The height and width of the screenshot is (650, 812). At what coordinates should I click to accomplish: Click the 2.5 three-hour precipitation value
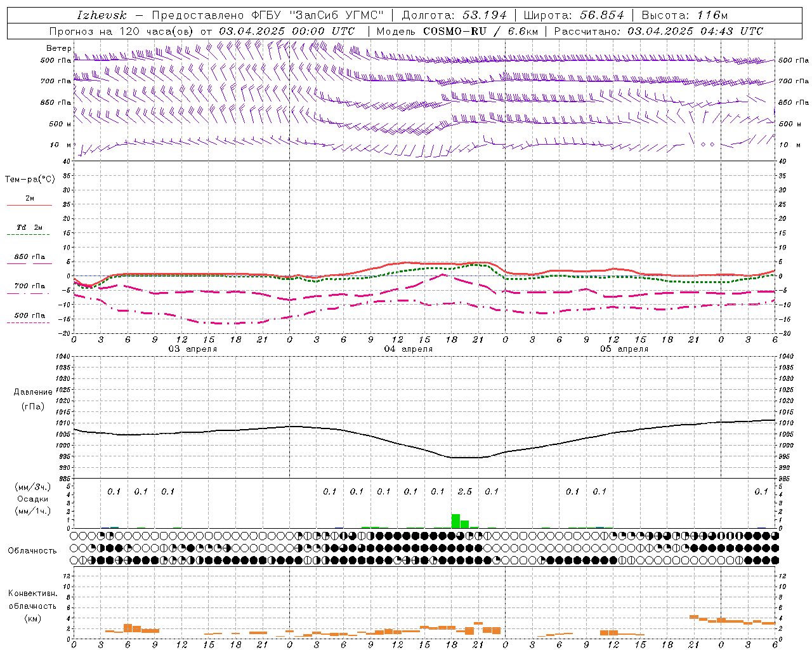[x=465, y=491]
